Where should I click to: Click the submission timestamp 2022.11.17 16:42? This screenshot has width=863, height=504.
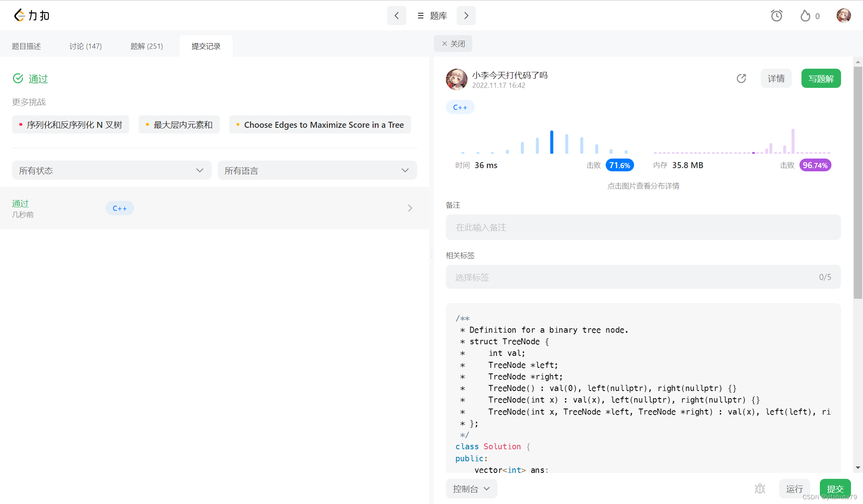pyautogui.click(x=498, y=85)
